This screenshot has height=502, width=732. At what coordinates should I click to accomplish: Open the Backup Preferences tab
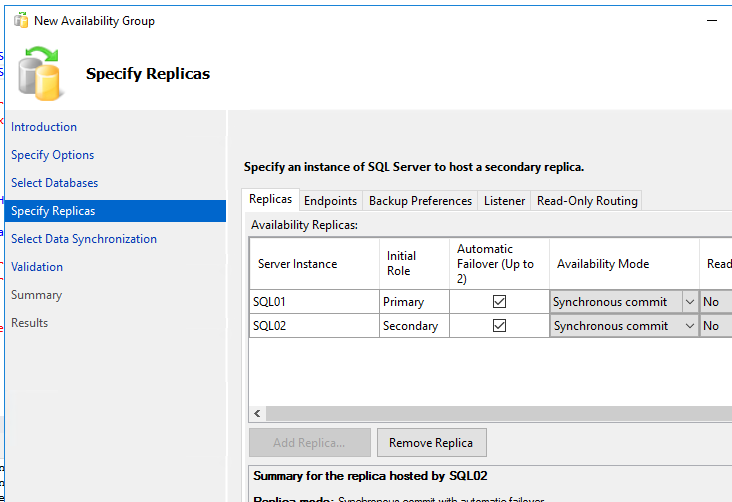[420, 201]
